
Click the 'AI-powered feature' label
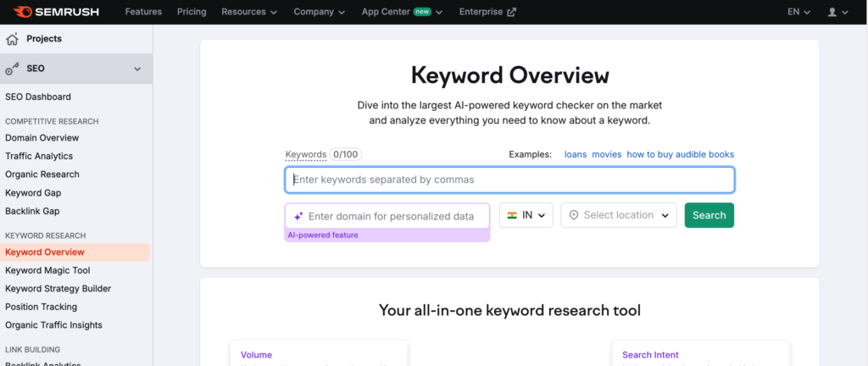point(323,235)
